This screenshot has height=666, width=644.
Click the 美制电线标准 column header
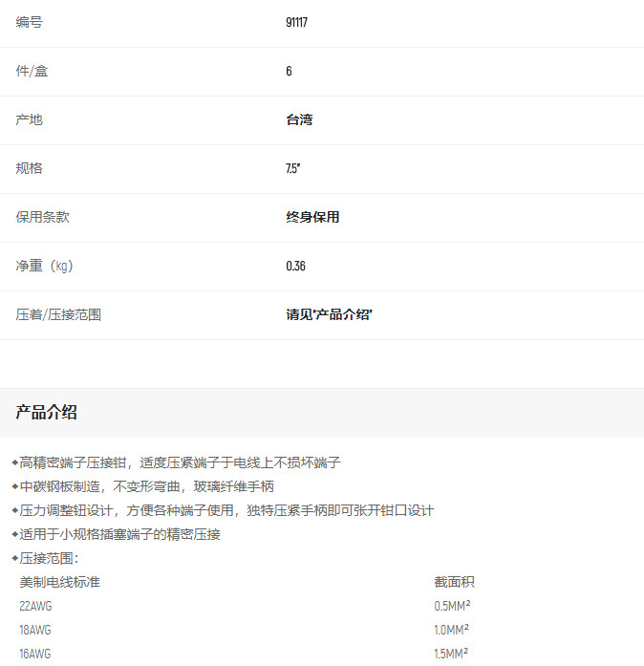pyautogui.click(x=59, y=582)
